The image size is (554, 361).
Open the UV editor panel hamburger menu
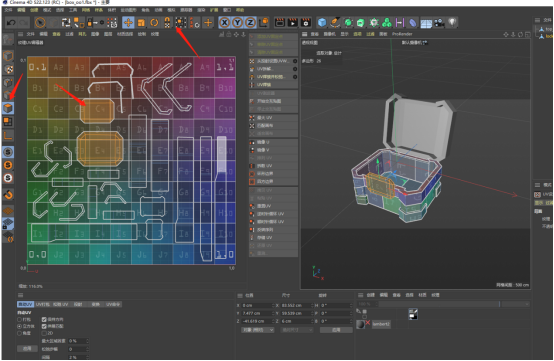[x=20, y=34]
